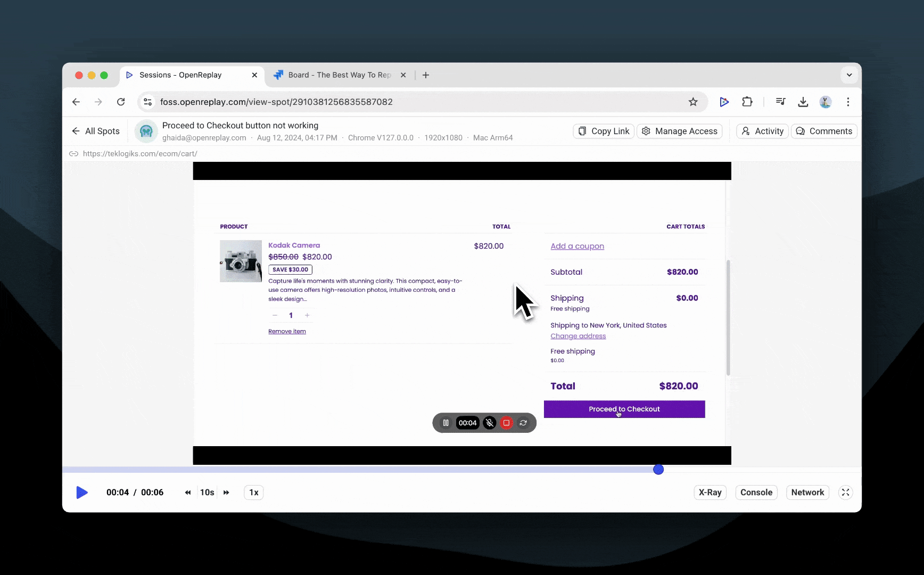Click the Subtotal label

[x=566, y=272]
